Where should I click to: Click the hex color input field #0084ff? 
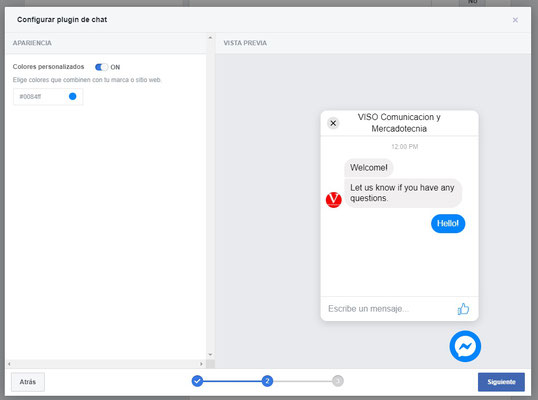click(48, 96)
